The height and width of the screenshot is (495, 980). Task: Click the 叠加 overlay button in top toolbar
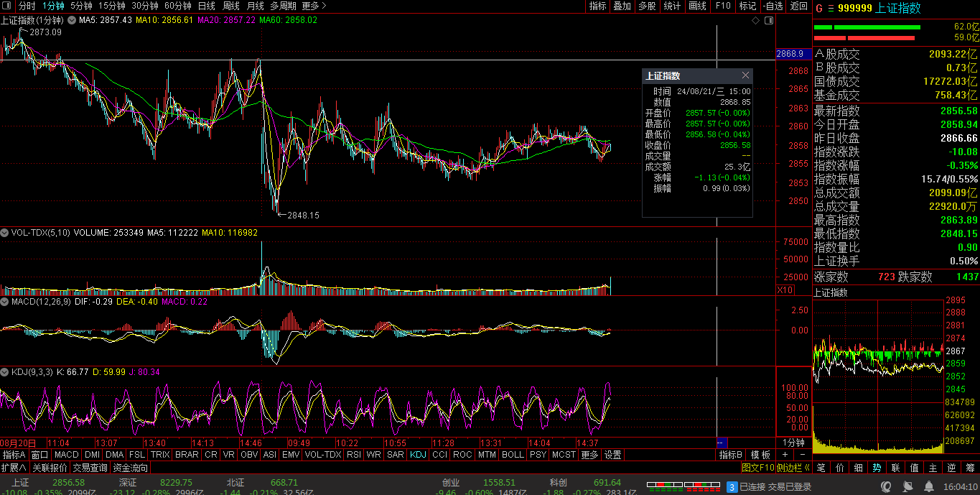click(x=622, y=6)
